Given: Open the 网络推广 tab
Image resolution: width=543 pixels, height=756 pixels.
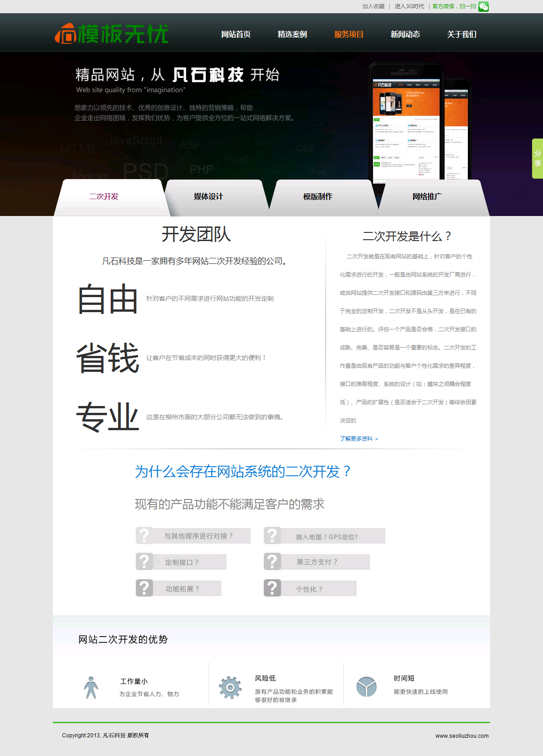Looking at the screenshot, I should tap(427, 197).
